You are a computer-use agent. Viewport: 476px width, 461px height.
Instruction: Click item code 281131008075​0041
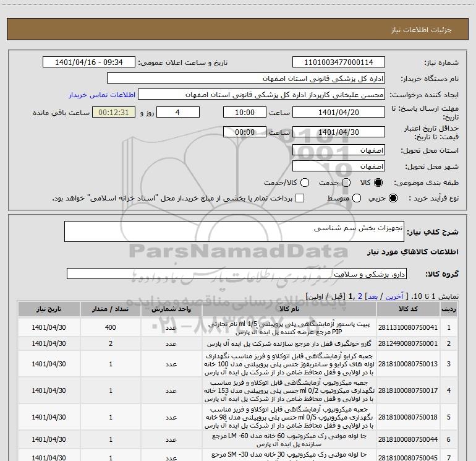point(408,327)
